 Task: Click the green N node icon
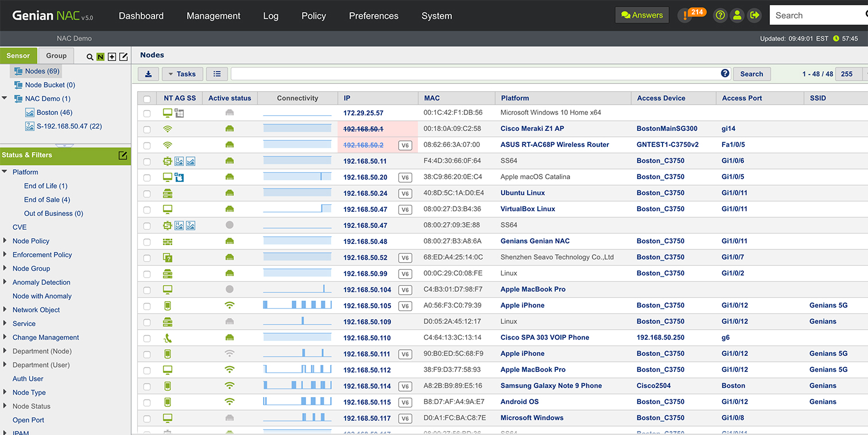tap(100, 57)
